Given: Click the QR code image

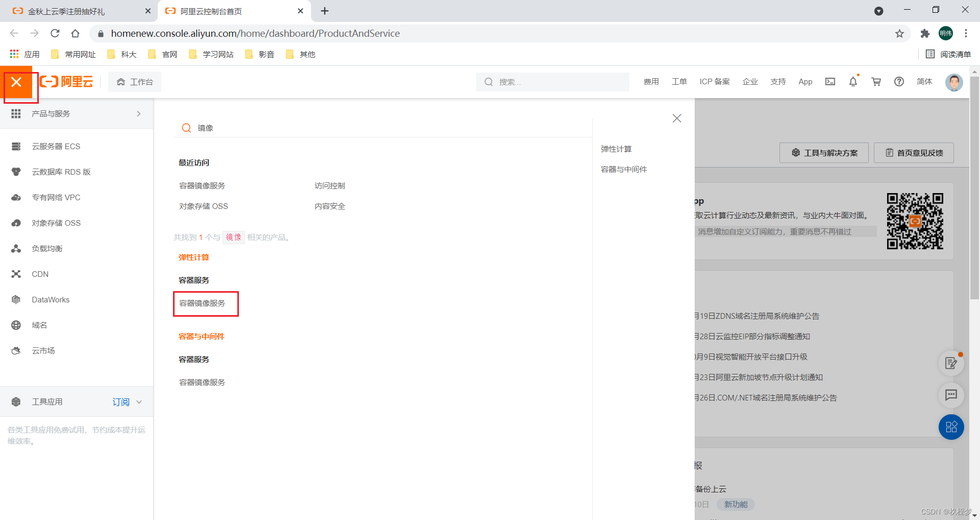Looking at the screenshot, I should (x=915, y=221).
